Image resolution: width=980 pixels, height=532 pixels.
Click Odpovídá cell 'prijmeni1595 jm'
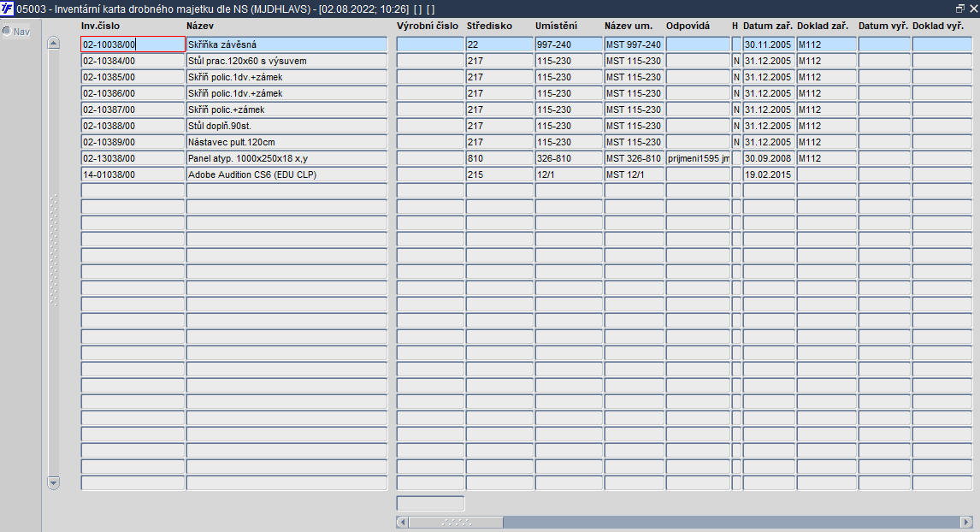[x=698, y=158]
